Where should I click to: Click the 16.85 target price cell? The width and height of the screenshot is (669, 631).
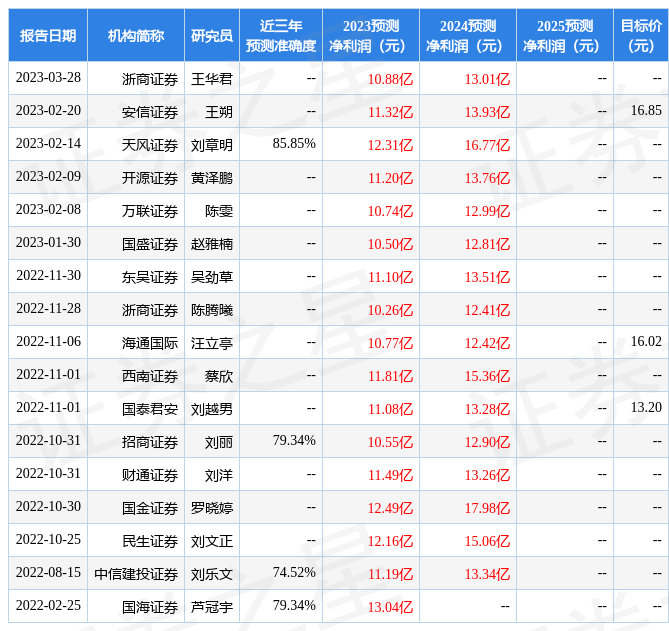pyautogui.click(x=646, y=111)
